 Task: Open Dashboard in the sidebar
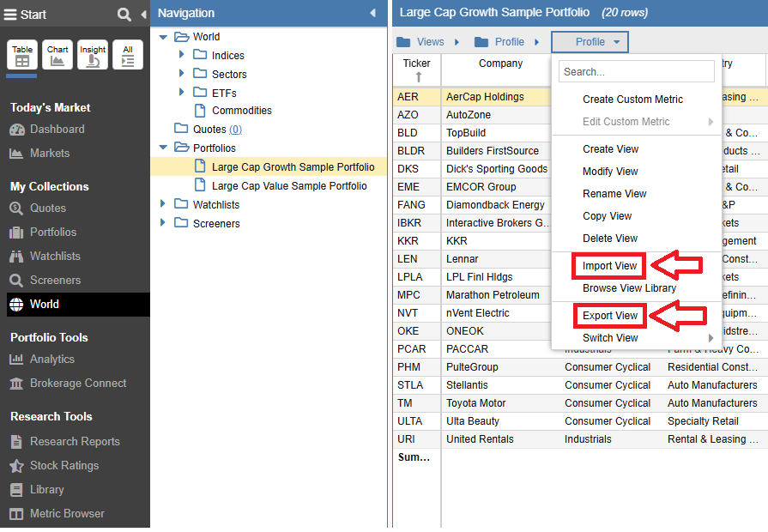pos(57,130)
